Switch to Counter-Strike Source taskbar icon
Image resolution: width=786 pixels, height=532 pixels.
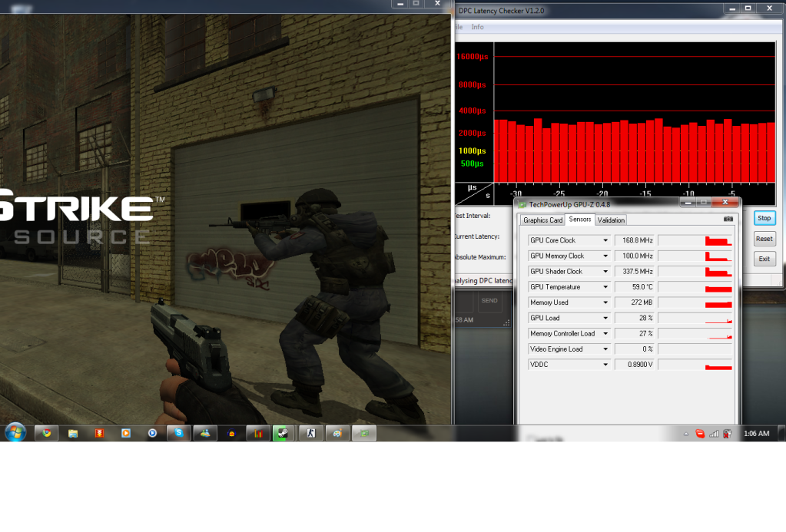tap(311, 433)
